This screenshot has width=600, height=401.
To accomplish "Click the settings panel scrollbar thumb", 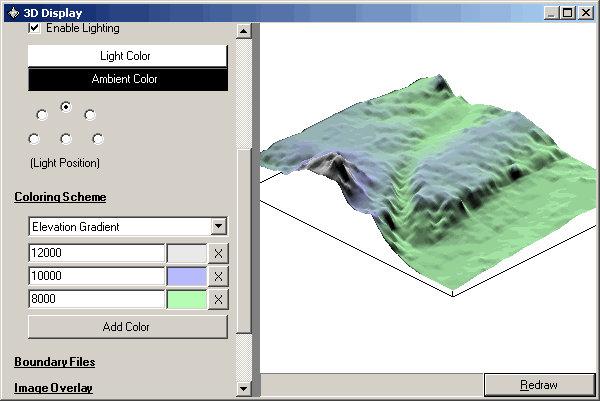I will click(x=244, y=241).
